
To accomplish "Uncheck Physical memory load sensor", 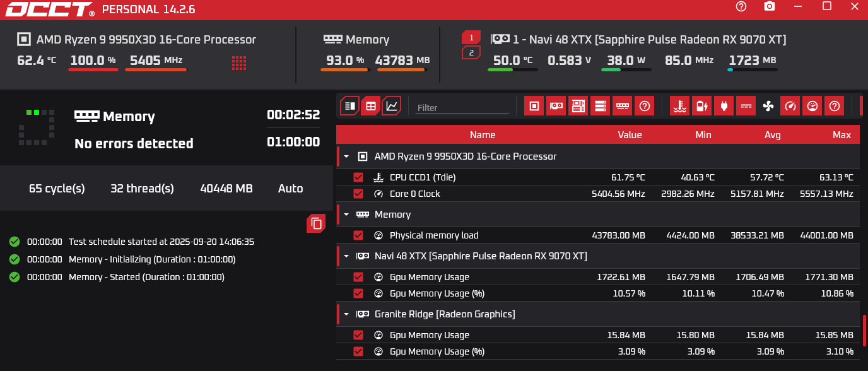I will [x=358, y=235].
